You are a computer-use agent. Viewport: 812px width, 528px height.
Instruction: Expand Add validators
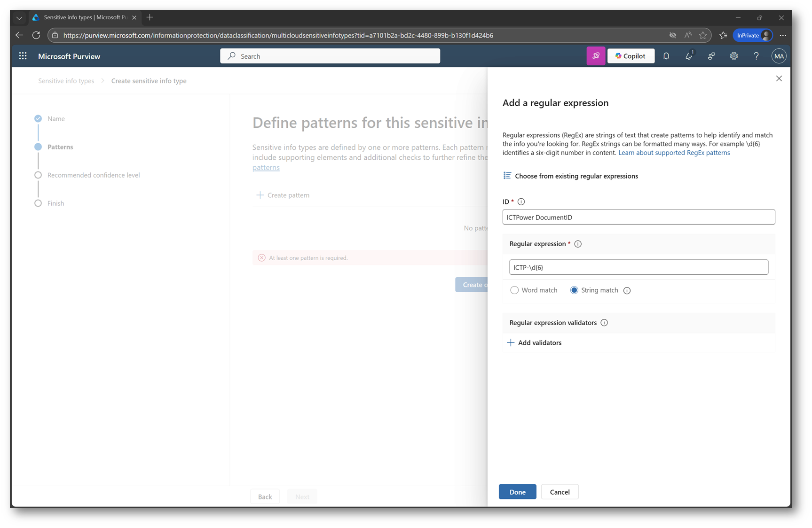[x=535, y=343]
